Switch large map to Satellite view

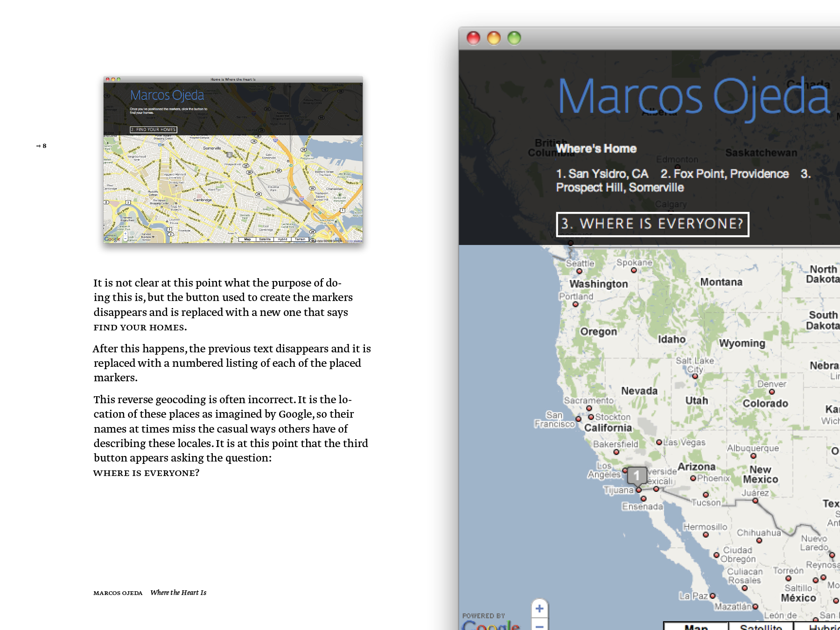point(761,627)
